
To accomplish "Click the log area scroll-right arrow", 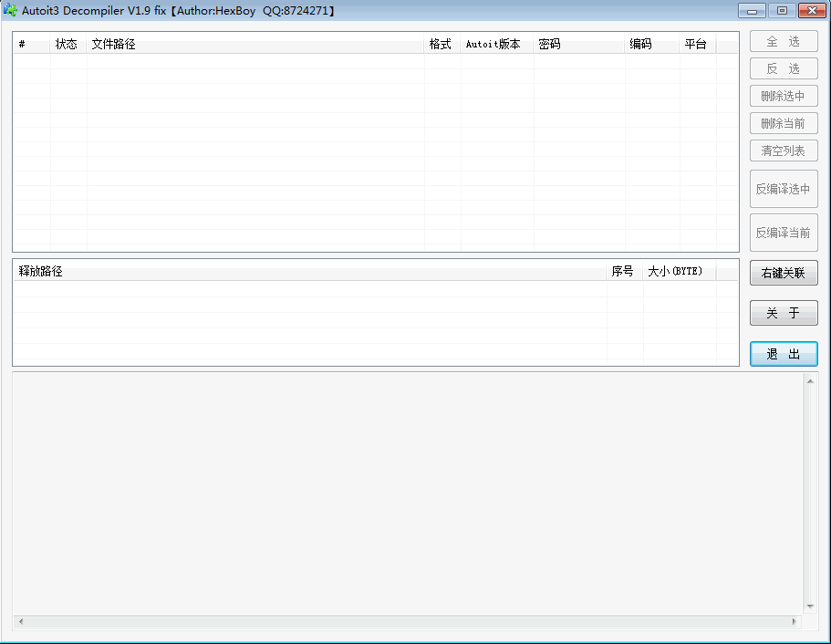I will coord(794,621).
